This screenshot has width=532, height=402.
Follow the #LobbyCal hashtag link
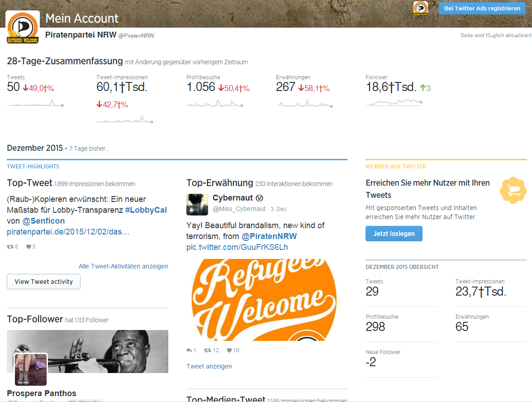point(146,210)
